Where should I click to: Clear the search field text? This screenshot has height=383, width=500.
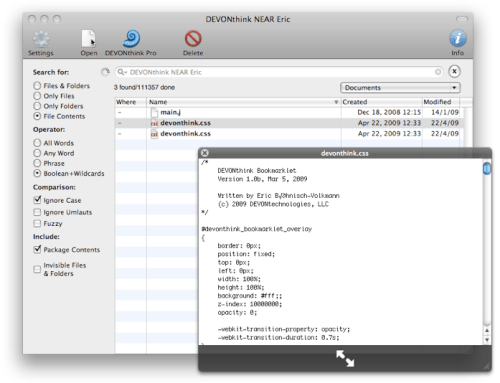[438, 72]
